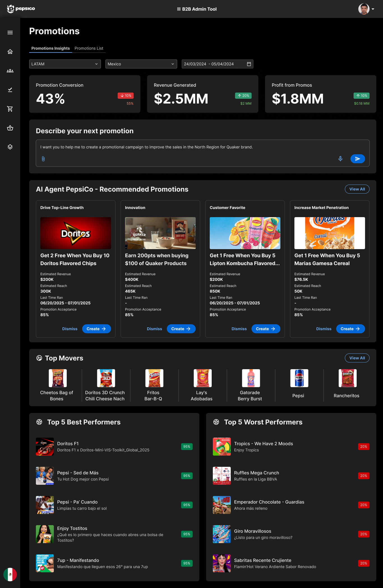Screen dimensions: 383x588
Task: Open Pepsi - Pa' Cuando row
Action: click(114, 505)
